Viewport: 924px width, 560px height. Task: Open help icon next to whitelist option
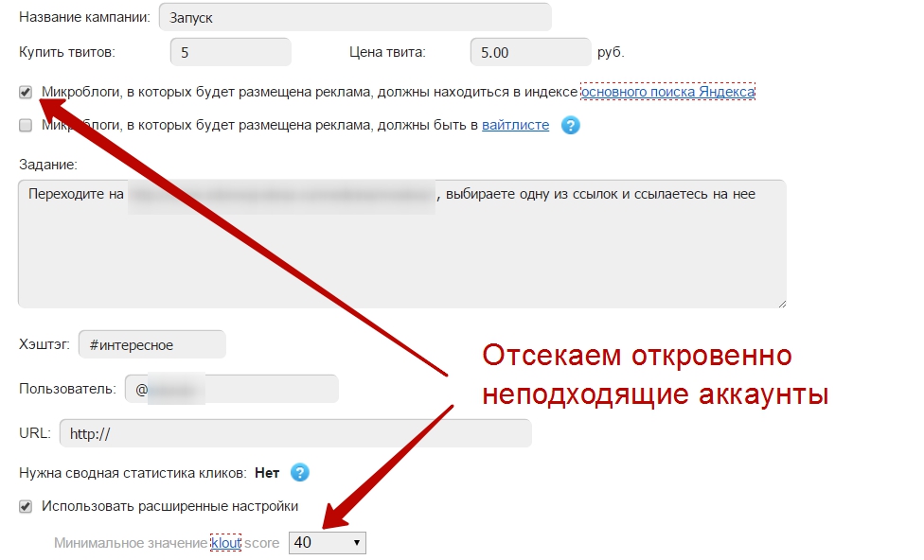(x=570, y=125)
